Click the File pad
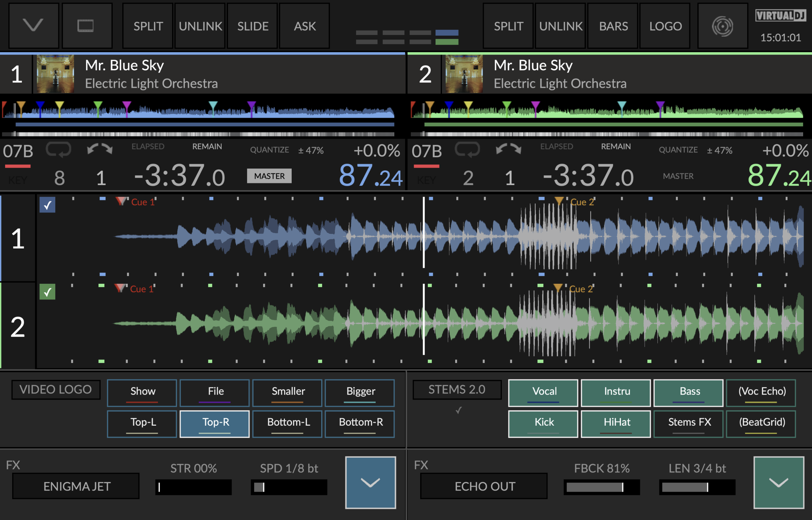This screenshot has width=812, height=520. pos(215,393)
